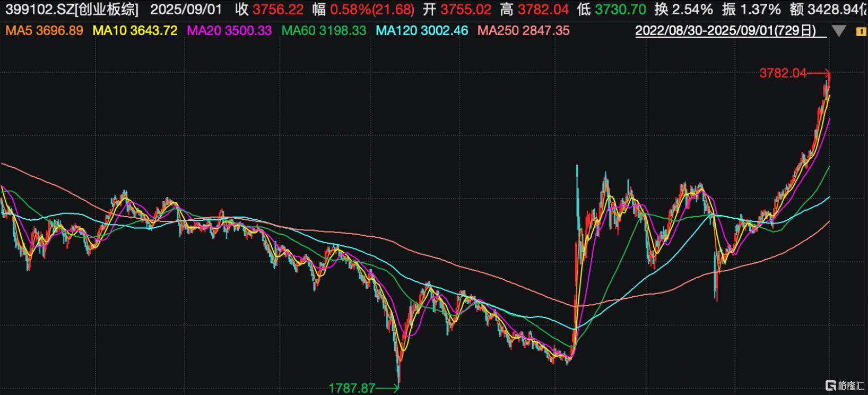Click the 2022/08/30-2025/09/01 date range field
The height and width of the screenshot is (395, 868).
point(726,31)
